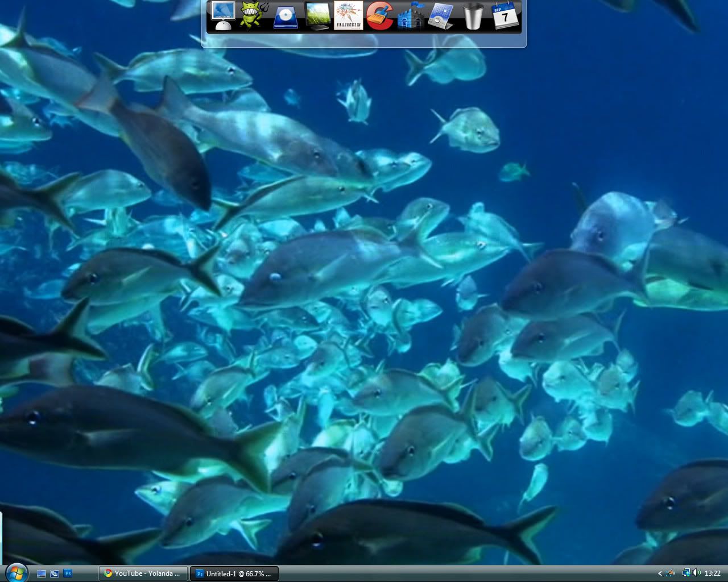Launch Photoshop from the quick launch bar
728x582 pixels.
[x=68, y=574]
